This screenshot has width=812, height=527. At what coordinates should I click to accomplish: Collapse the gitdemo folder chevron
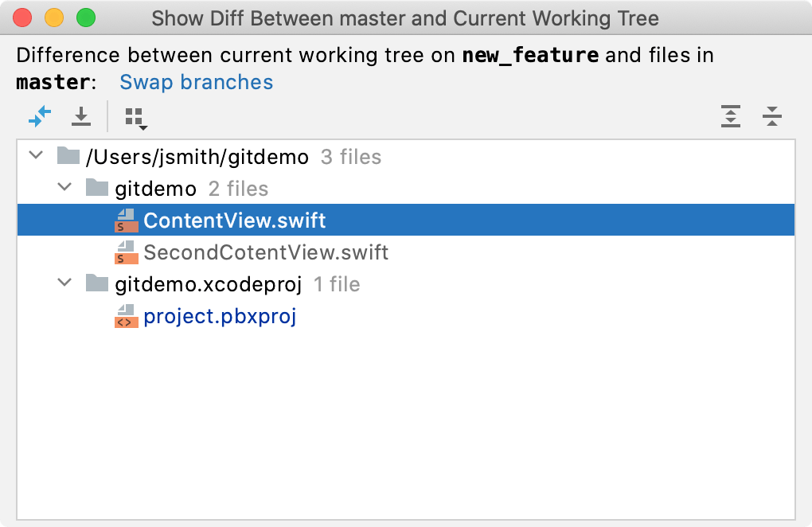64,189
